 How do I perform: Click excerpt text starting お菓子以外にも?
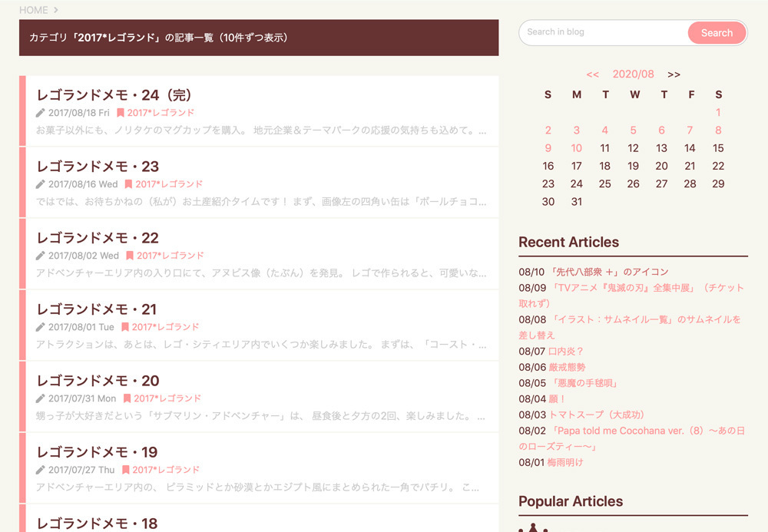261,131
